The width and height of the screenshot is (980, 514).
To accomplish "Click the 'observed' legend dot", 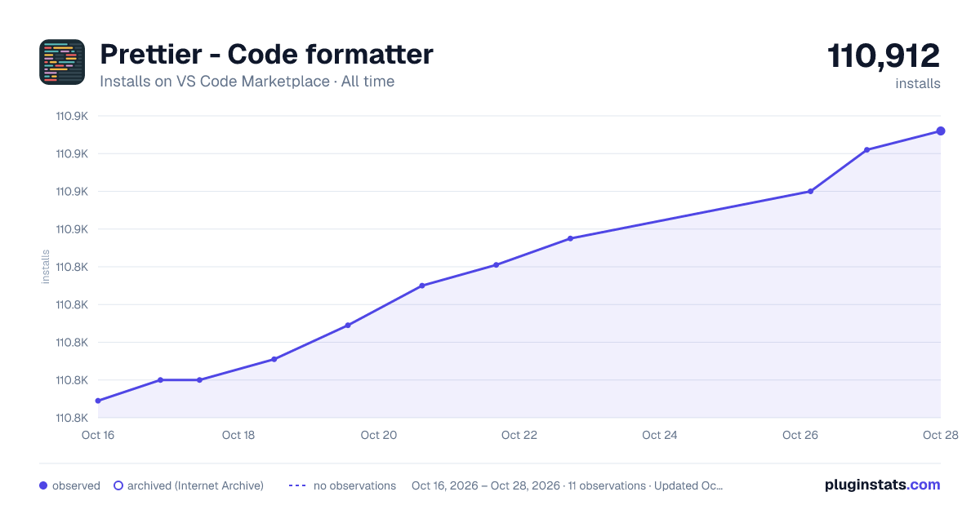I will pyautogui.click(x=43, y=485).
